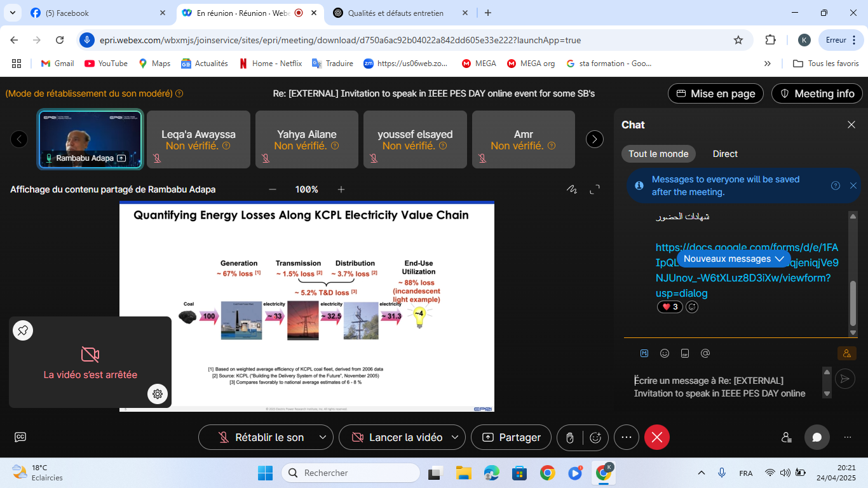Show next participants with right arrow
This screenshot has height=488, width=868.
[x=594, y=139]
